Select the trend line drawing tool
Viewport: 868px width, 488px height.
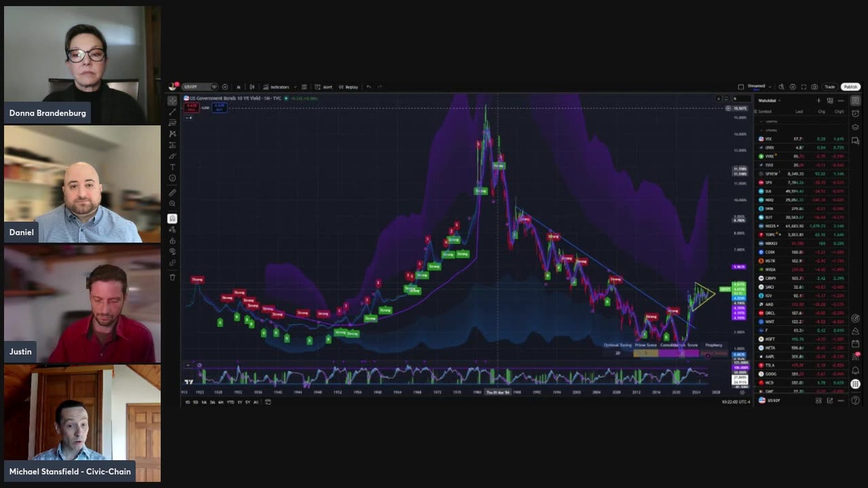coord(172,112)
